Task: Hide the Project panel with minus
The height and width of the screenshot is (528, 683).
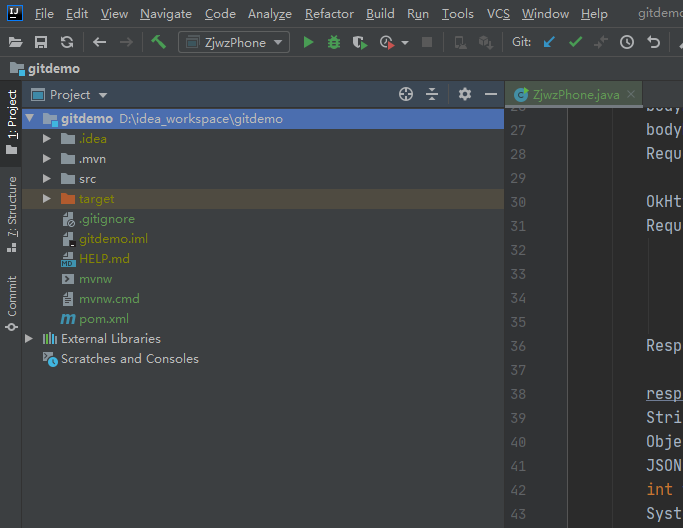Action: pyautogui.click(x=491, y=94)
